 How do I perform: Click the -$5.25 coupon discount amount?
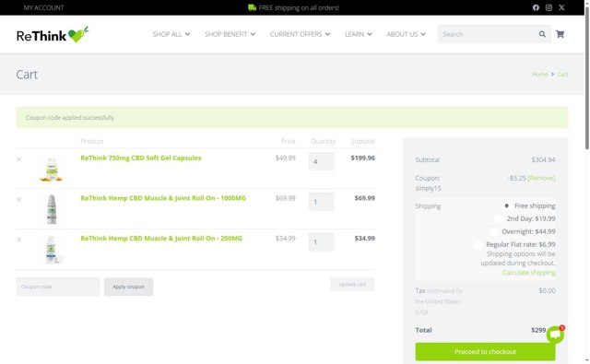tap(516, 178)
